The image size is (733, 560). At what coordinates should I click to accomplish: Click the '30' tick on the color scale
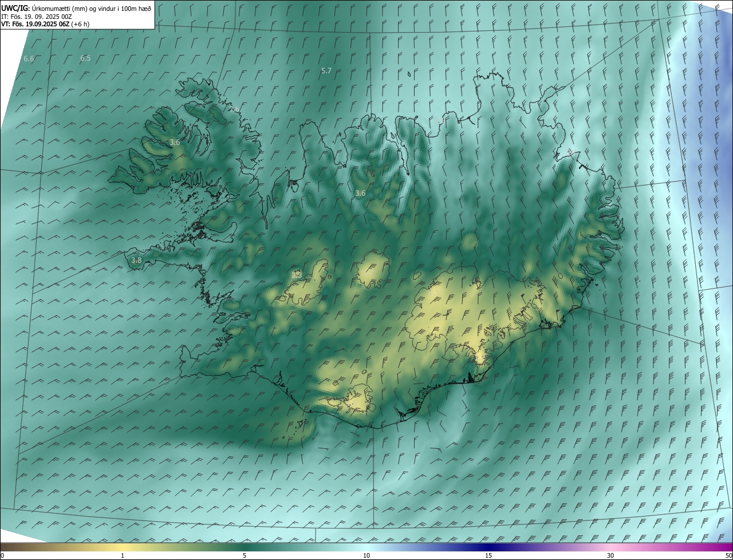(x=610, y=555)
